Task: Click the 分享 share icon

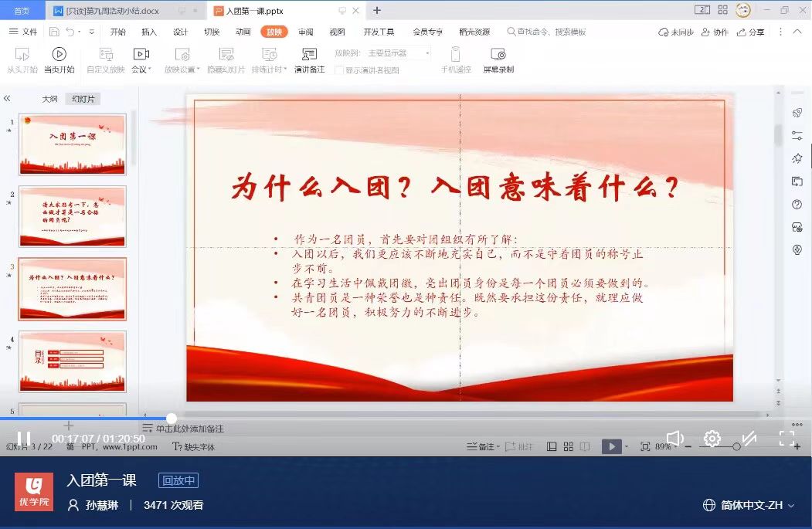Action: [751, 32]
